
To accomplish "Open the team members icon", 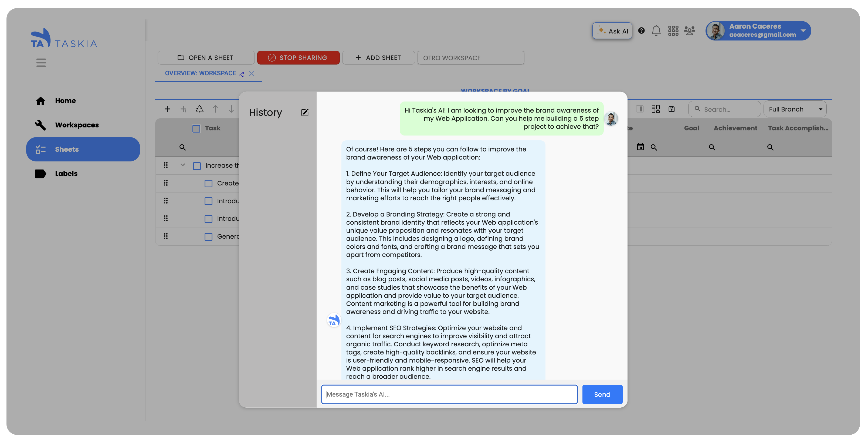I will click(689, 31).
